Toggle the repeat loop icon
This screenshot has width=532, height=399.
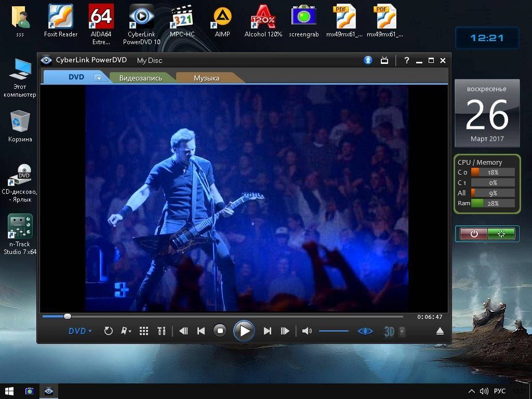point(108,331)
